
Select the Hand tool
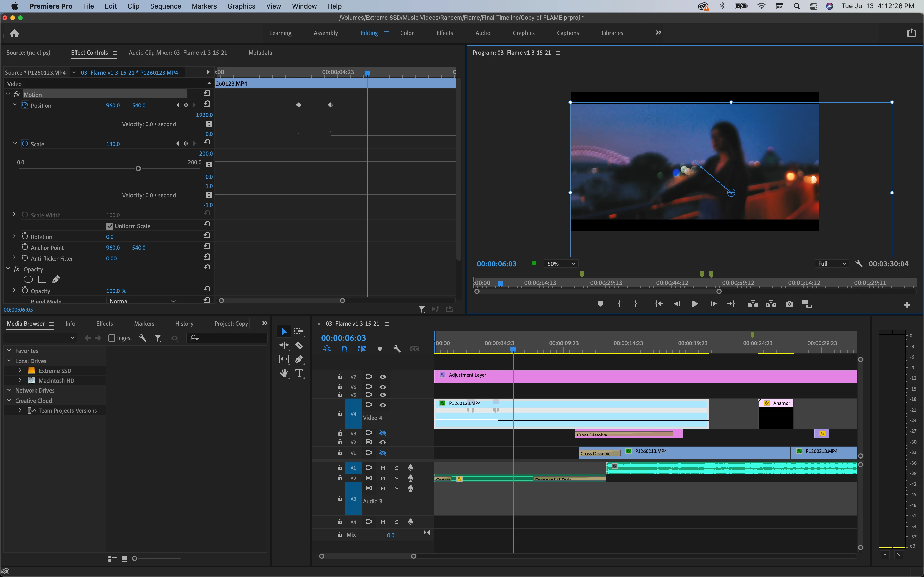coord(284,373)
